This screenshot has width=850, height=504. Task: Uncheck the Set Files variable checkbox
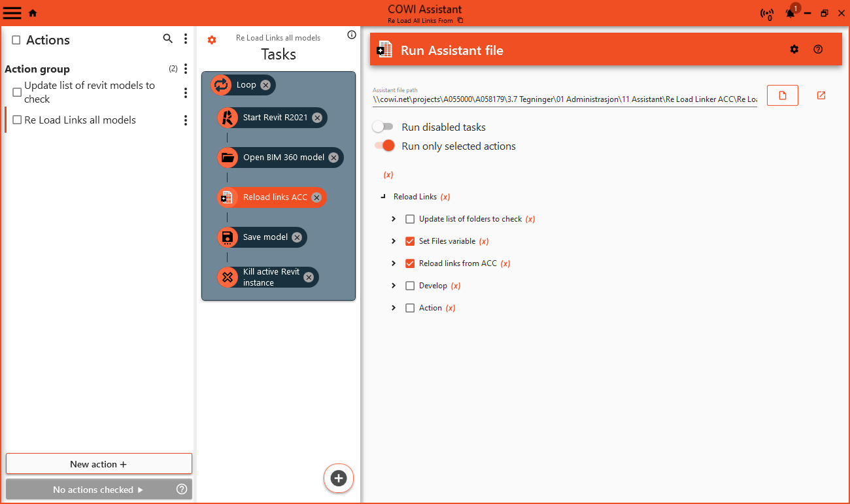(410, 241)
